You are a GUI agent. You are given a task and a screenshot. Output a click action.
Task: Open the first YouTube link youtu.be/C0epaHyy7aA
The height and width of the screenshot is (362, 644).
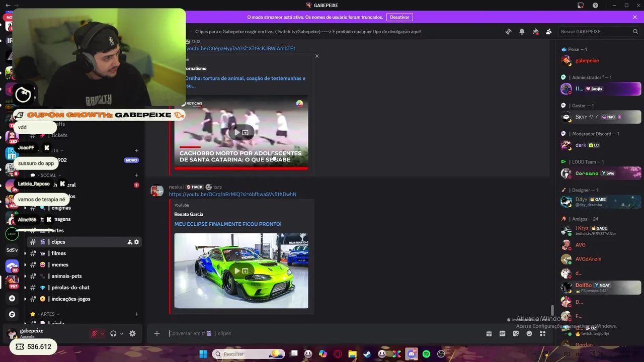pos(240,48)
